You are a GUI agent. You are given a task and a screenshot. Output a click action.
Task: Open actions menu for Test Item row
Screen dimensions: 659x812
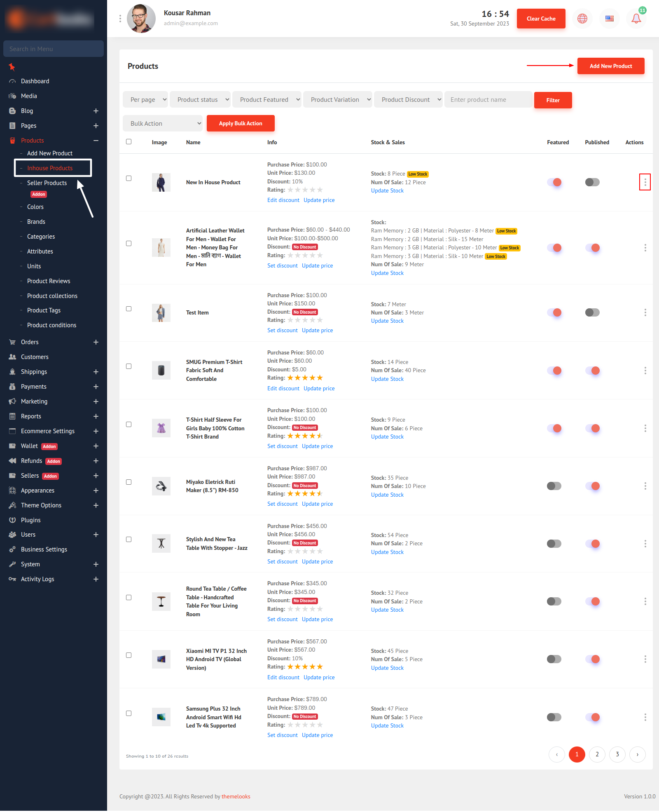click(x=645, y=312)
